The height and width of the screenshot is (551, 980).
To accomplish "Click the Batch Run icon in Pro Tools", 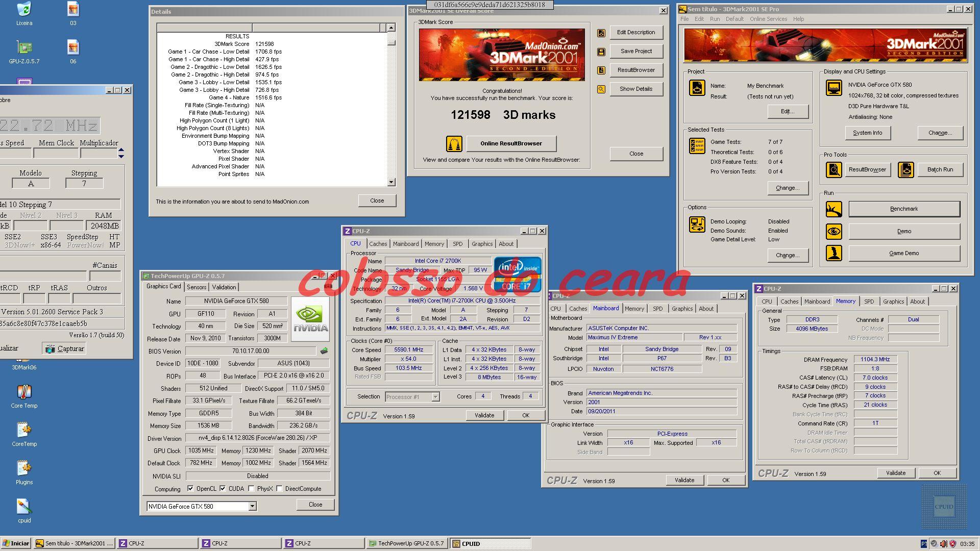I will click(x=906, y=170).
